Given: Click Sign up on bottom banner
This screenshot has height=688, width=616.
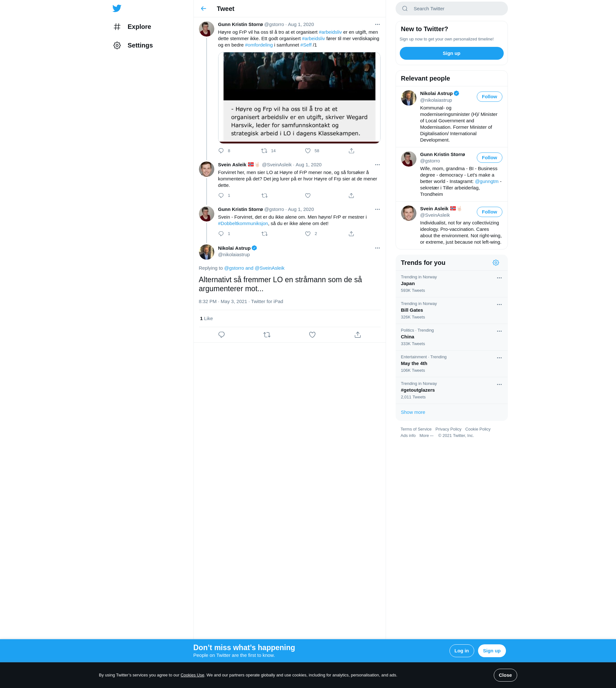Looking at the screenshot, I should click(x=492, y=650).
